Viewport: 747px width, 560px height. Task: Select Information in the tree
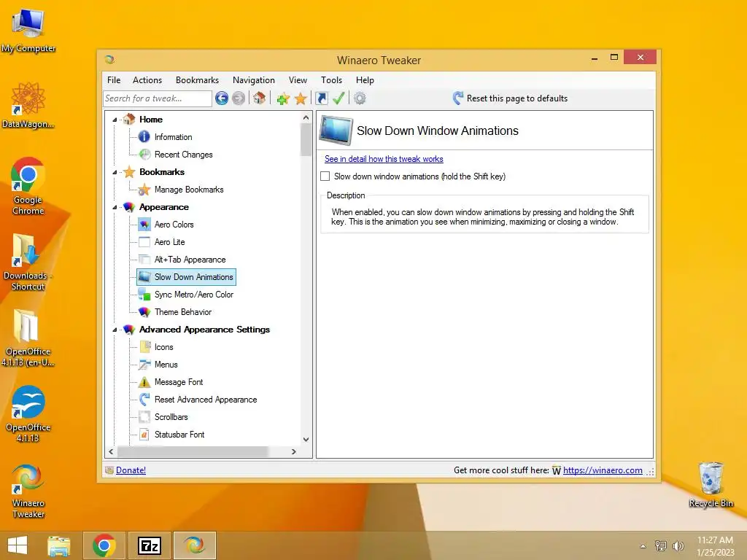pos(173,137)
